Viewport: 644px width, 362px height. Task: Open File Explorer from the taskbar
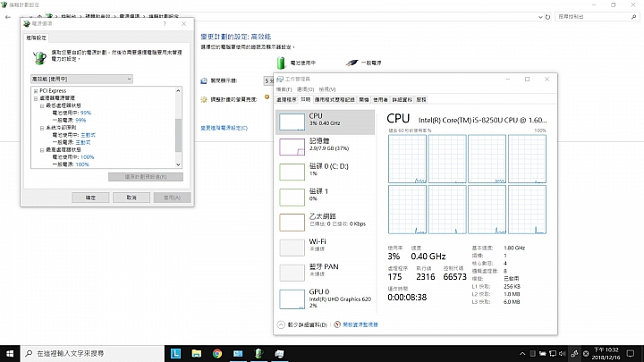point(196,353)
